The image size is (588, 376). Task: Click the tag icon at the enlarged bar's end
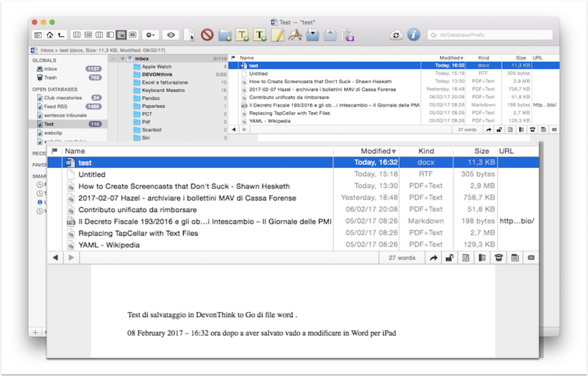(x=531, y=258)
